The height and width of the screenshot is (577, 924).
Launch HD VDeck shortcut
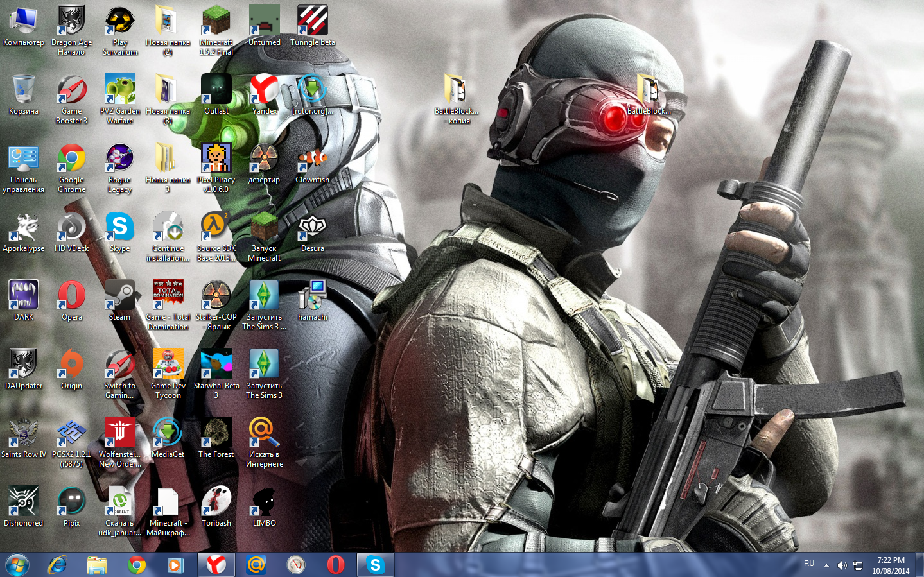pos(71,232)
